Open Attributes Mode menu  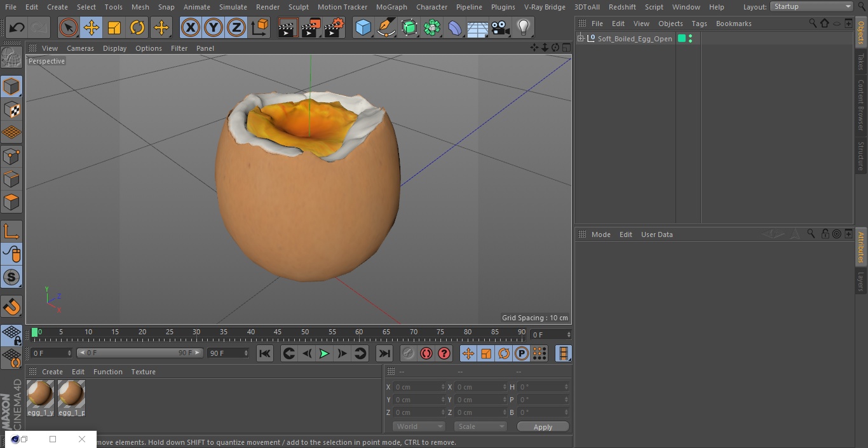coord(600,234)
